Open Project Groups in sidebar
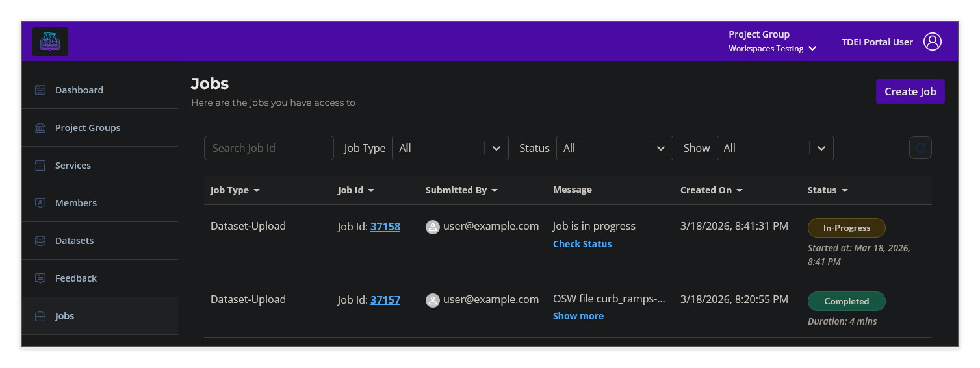This screenshot has height=368, width=980. point(100,128)
